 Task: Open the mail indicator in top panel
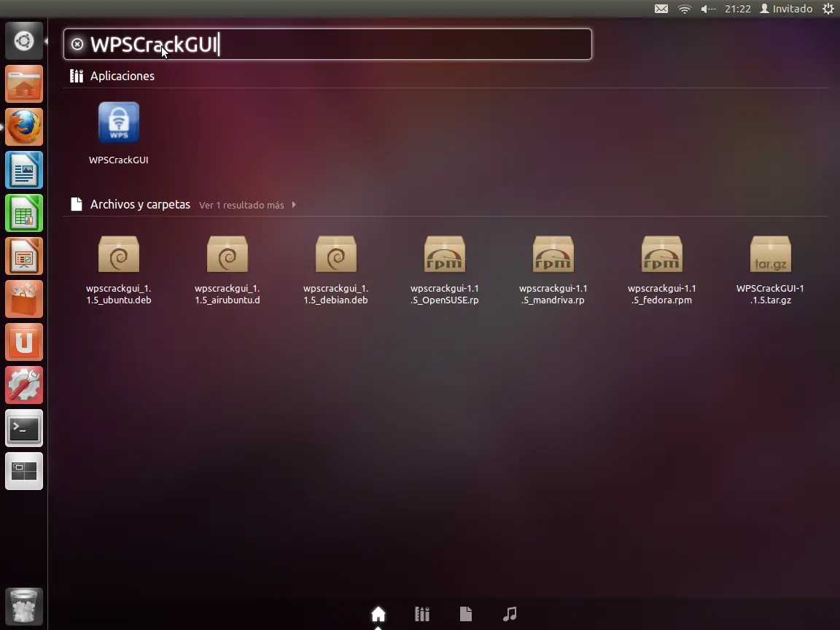point(661,9)
